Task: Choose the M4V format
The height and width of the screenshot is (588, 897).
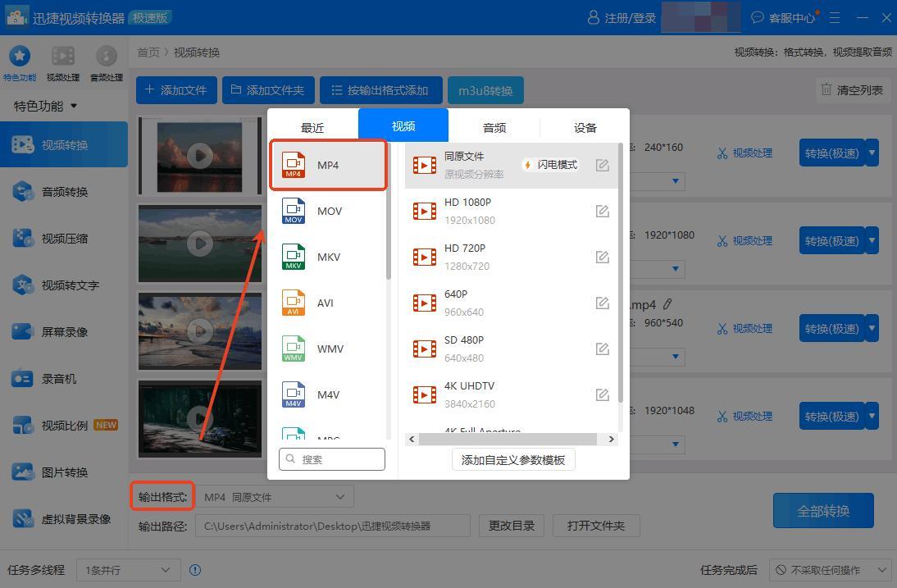Action: click(328, 394)
